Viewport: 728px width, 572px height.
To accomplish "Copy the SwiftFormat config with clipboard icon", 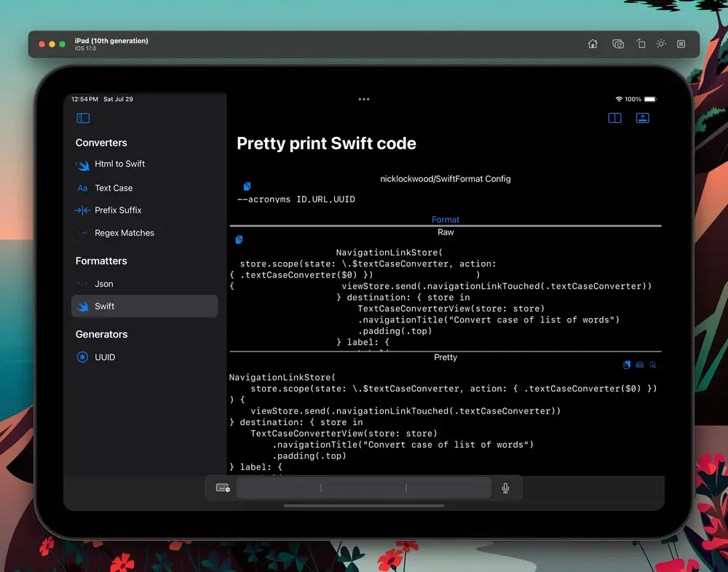I will pos(247,186).
